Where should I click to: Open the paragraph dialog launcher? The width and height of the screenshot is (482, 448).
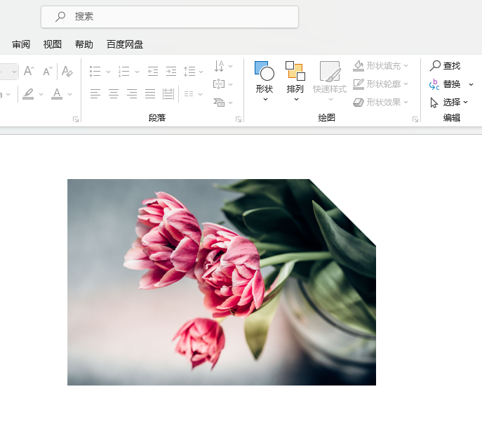(x=239, y=119)
